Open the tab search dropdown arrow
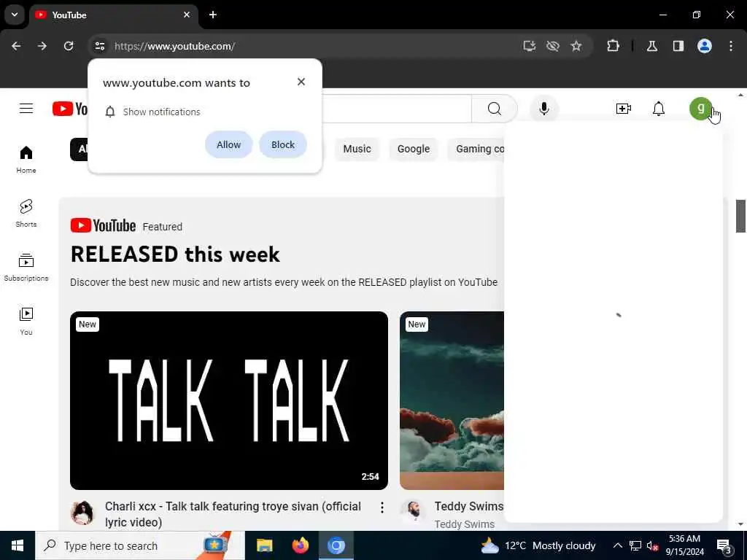 coord(15,15)
